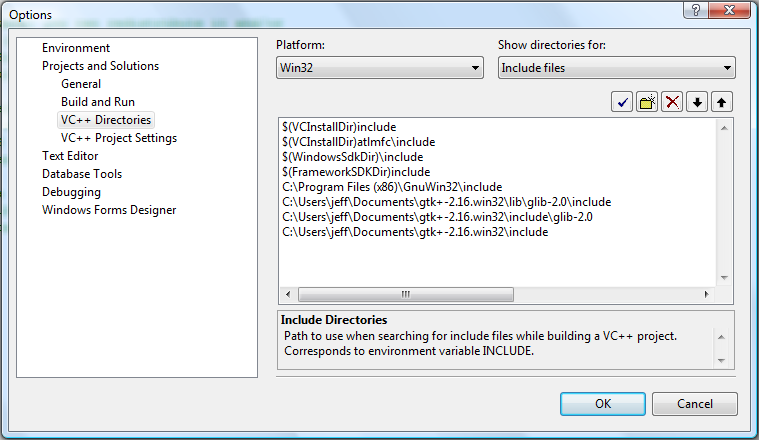Image resolution: width=759 pixels, height=440 pixels.
Task: Select gtk lib\glib-2.0\include directory entry
Action: (x=447, y=202)
